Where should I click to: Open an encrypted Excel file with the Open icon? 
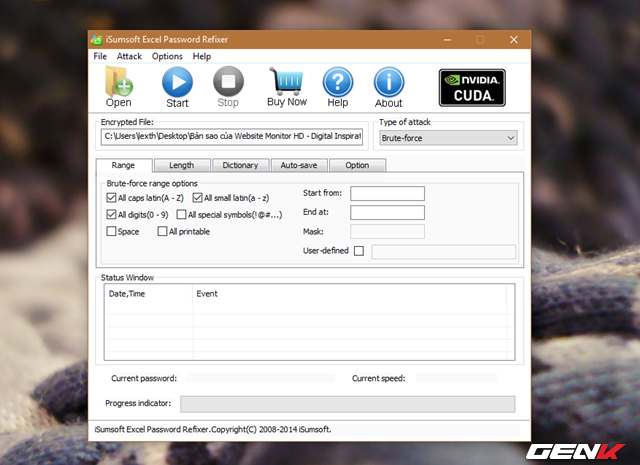[x=119, y=87]
